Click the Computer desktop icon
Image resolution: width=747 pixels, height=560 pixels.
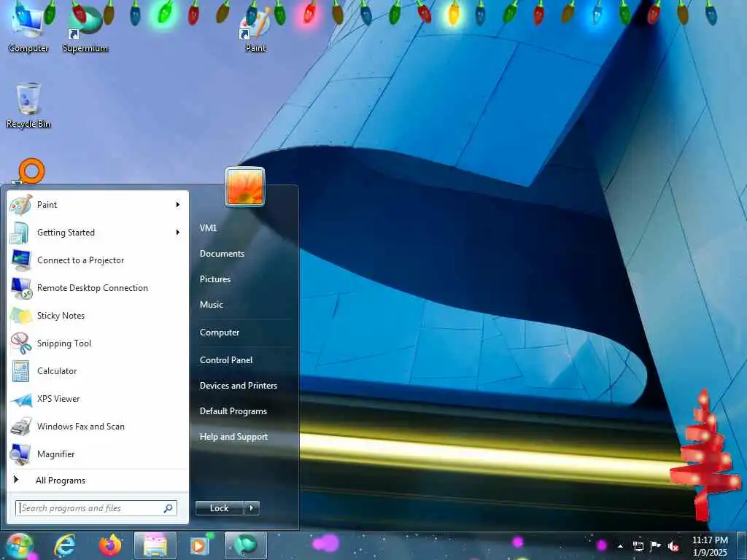coord(28,28)
